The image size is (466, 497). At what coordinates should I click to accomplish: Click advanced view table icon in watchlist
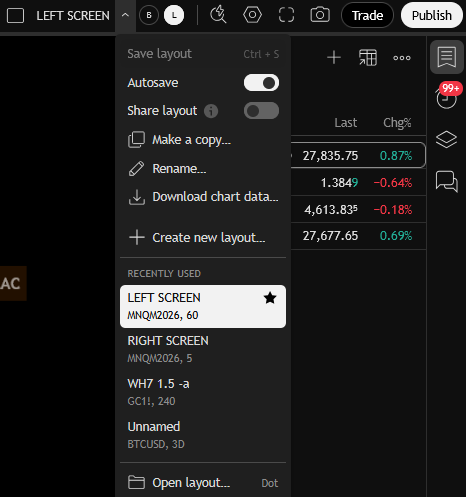[368, 58]
